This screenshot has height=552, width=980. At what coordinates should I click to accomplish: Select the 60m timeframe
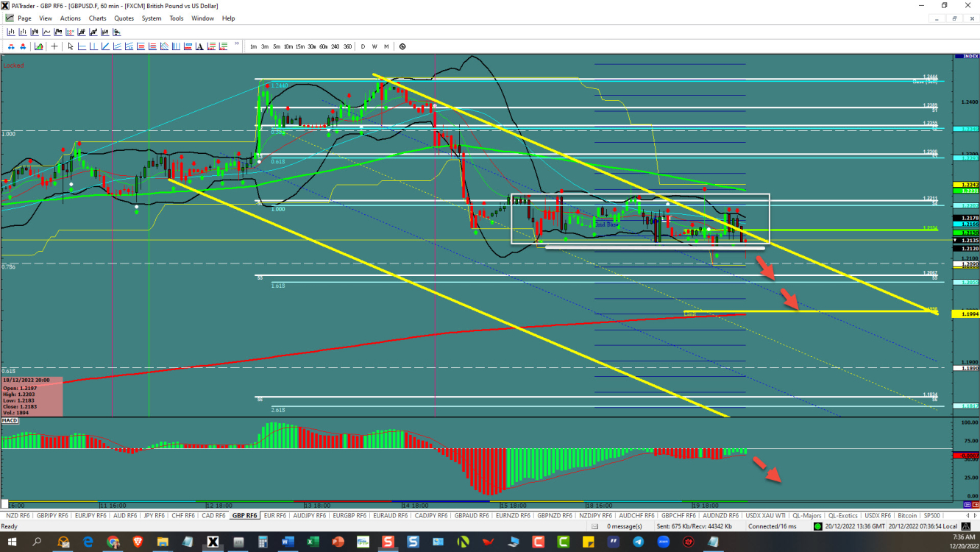[x=324, y=46]
